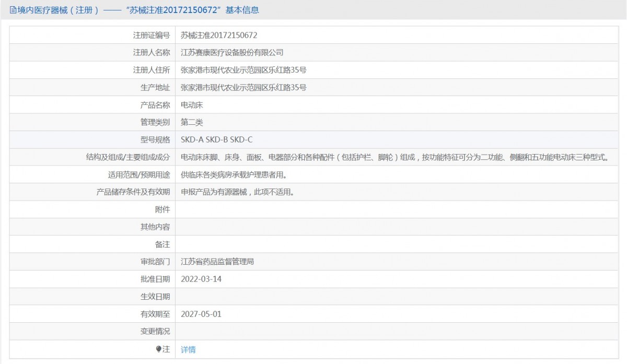
Task: Click the 有效期至 label
Action: (155, 314)
